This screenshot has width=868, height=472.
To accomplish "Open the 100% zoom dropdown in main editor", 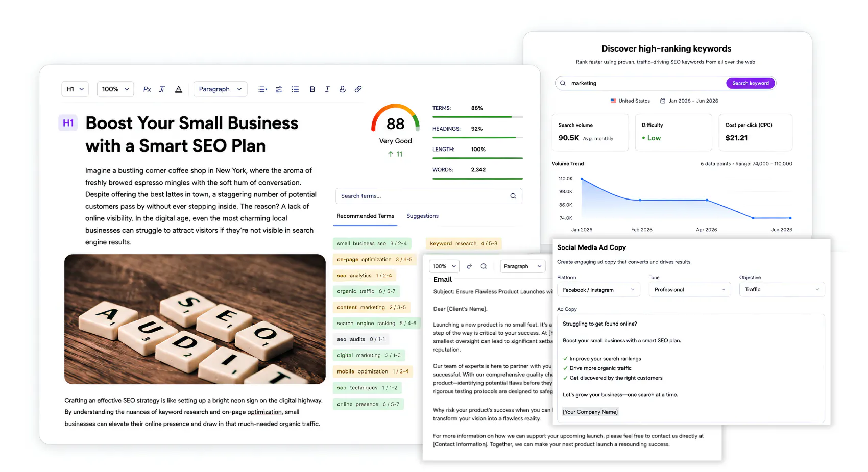I will pyautogui.click(x=115, y=89).
